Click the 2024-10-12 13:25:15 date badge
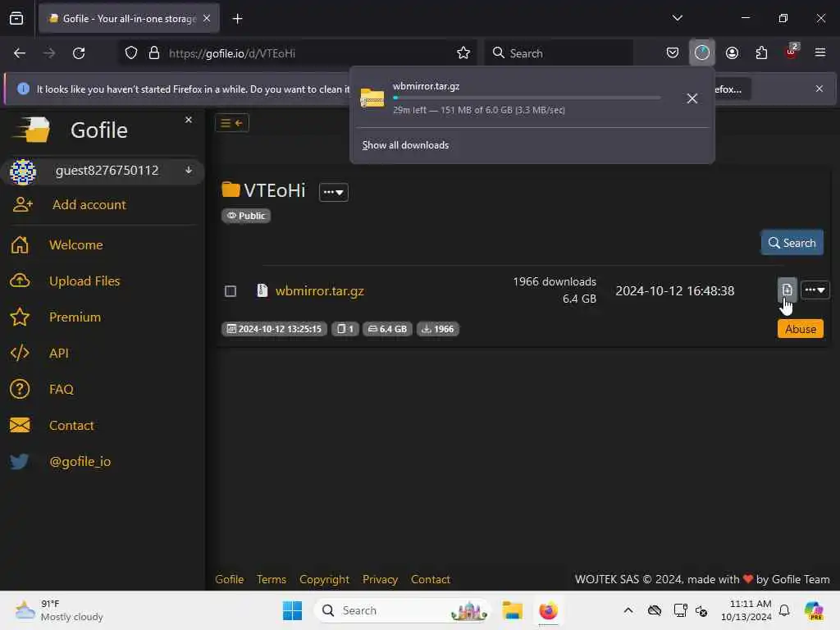Image resolution: width=840 pixels, height=630 pixels. click(274, 329)
